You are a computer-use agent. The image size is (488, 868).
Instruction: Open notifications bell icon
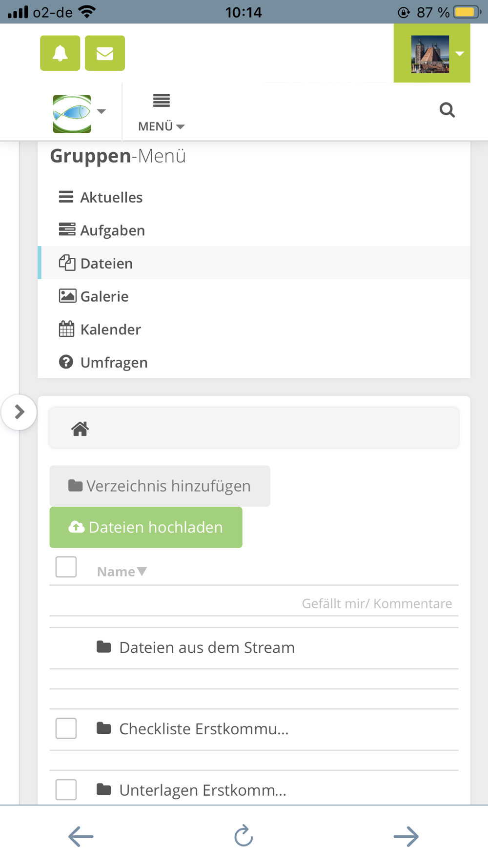[60, 53]
